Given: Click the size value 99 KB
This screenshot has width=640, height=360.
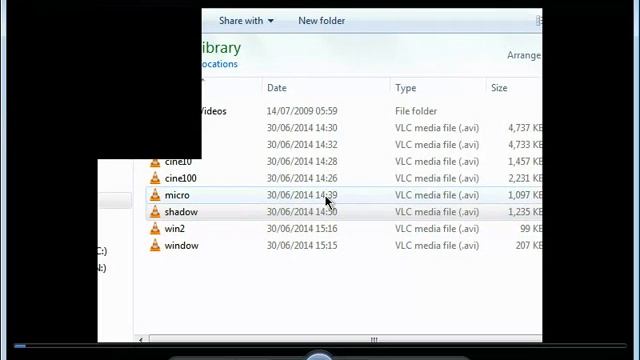Looking at the screenshot, I should (531, 229).
